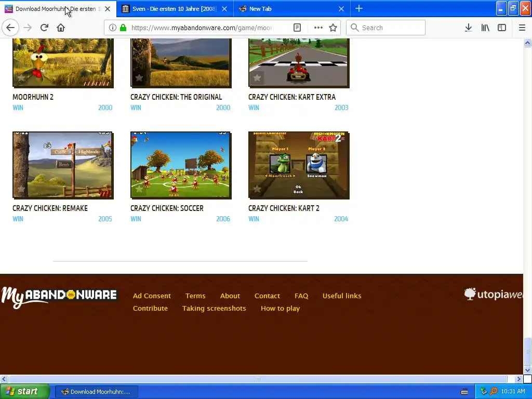Open the About footer link
This screenshot has width=532, height=399.
click(230, 296)
